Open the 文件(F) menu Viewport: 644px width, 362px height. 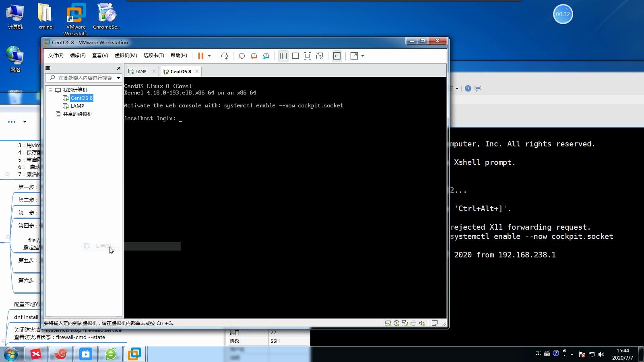pyautogui.click(x=56, y=56)
